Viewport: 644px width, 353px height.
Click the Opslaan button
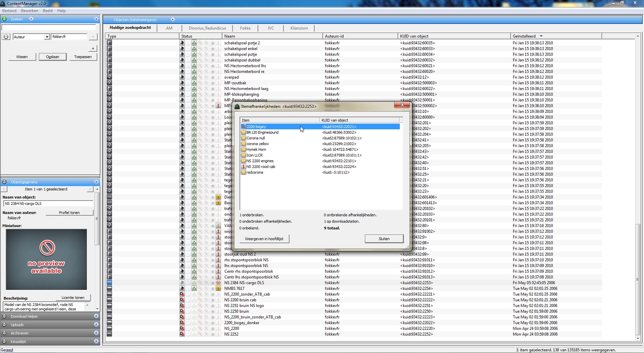[53, 57]
